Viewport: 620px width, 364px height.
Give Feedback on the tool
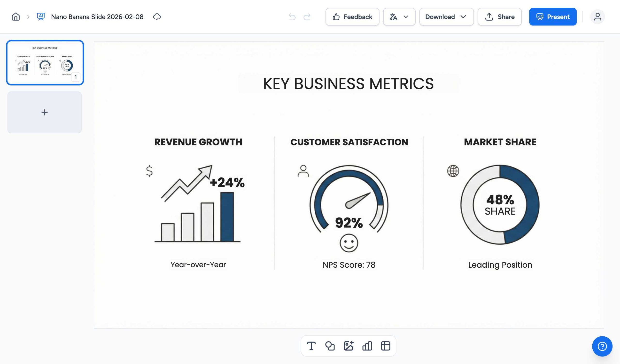[352, 17]
